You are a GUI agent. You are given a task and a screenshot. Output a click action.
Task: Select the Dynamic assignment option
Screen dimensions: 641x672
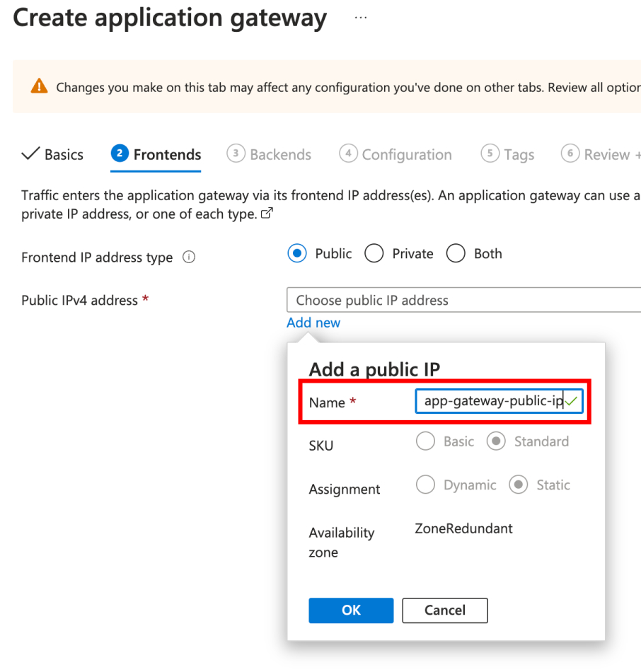(425, 485)
